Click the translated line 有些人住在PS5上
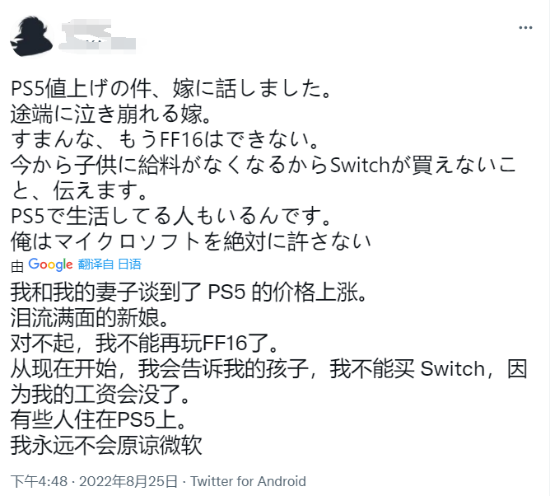 [x=99, y=420]
